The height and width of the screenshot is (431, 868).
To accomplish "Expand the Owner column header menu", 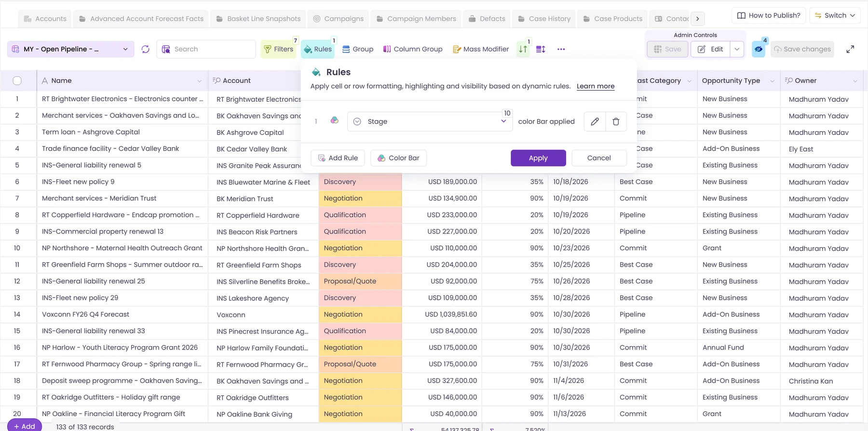I will pos(855,81).
